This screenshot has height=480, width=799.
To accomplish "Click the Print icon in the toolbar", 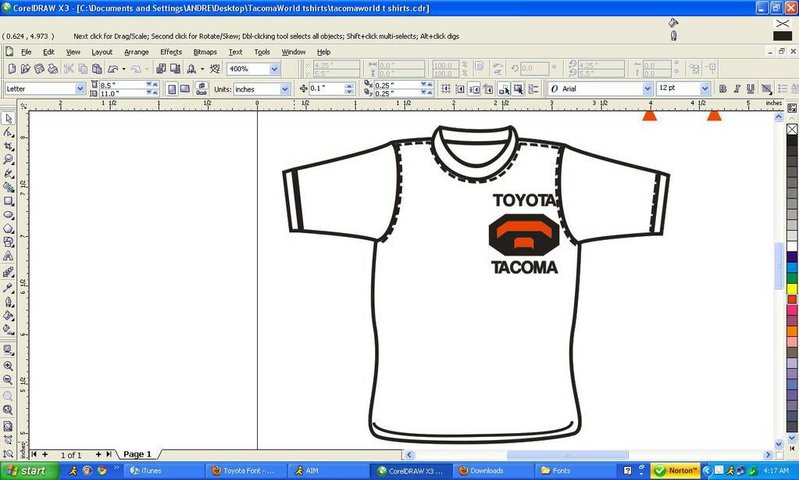I will pos(53,68).
